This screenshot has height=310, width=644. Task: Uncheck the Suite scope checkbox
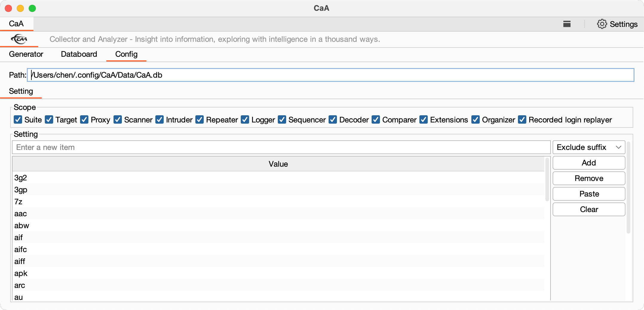[x=18, y=120]
